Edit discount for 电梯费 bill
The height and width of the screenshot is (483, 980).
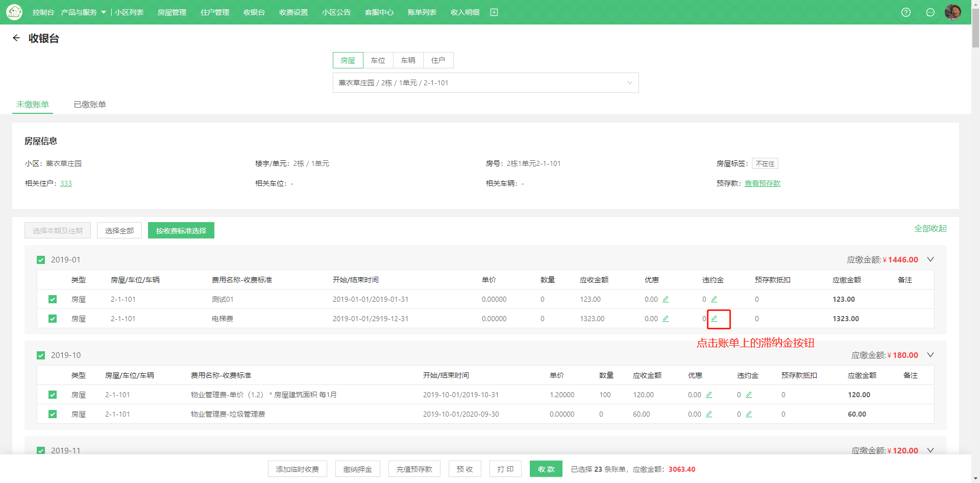pos(666,319)
